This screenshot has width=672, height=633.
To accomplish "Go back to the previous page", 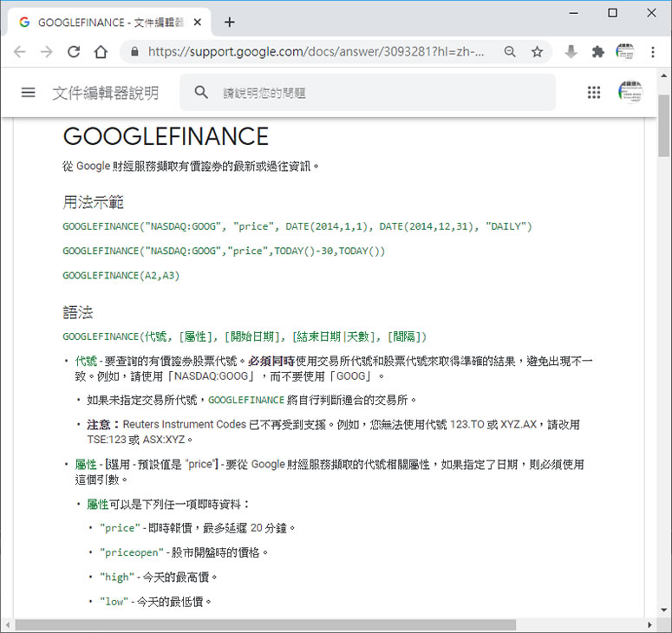I will [20, 52].
